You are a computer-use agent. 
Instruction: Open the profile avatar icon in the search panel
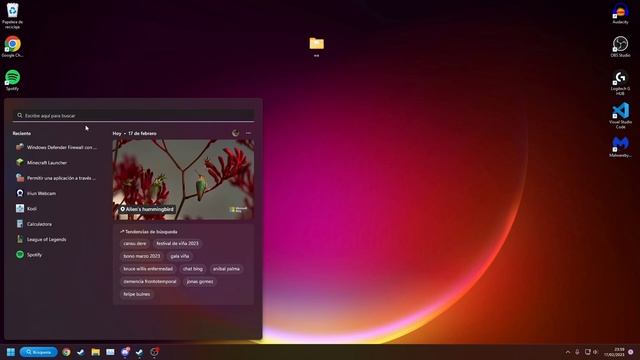pos(236,133)
